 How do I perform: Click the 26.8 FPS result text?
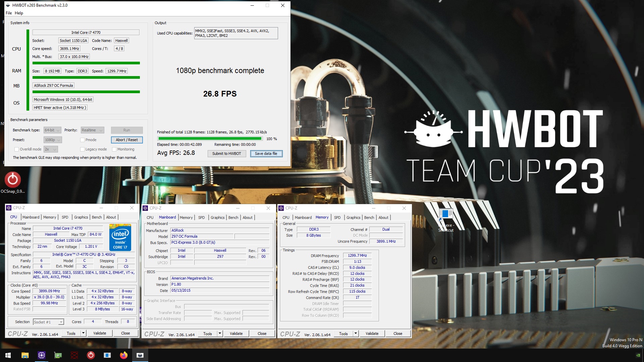coord(220,94)
